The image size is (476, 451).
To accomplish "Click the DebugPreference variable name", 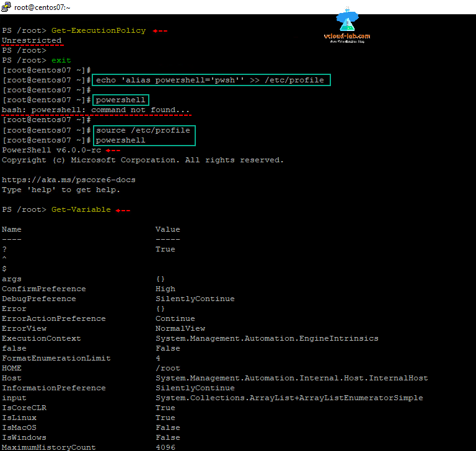I will pos(39,299).
